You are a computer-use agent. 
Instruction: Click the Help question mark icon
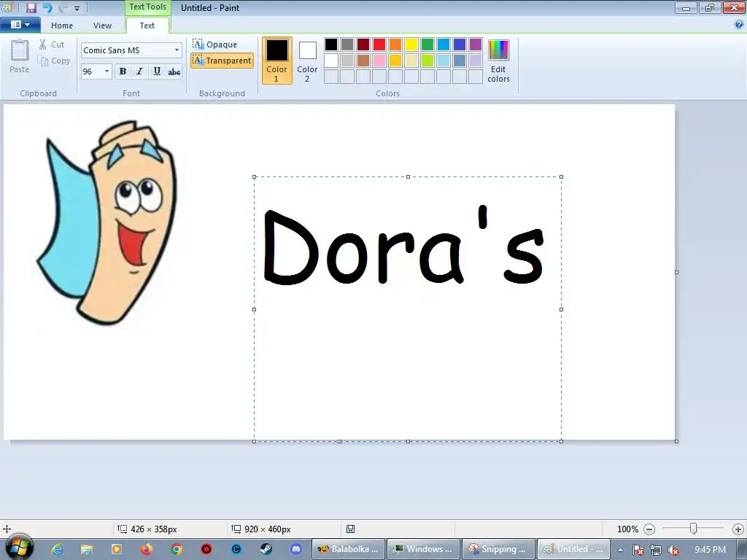[x=739, y=25]
